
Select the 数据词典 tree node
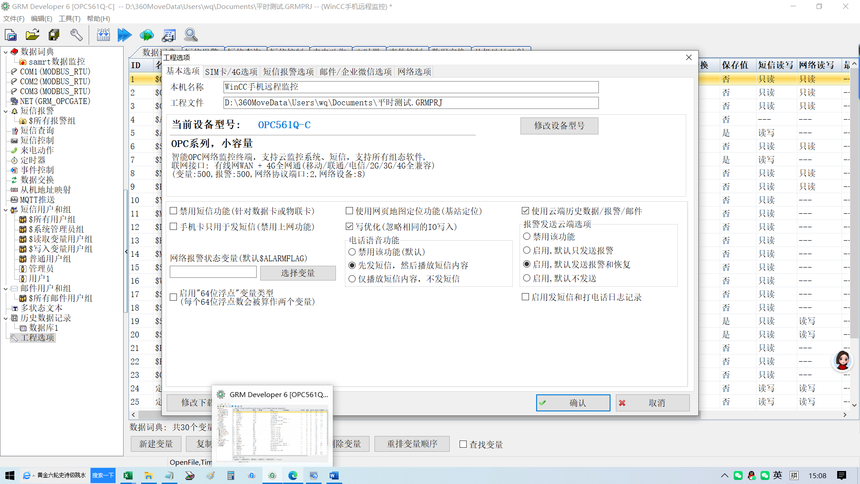(37, 52)
